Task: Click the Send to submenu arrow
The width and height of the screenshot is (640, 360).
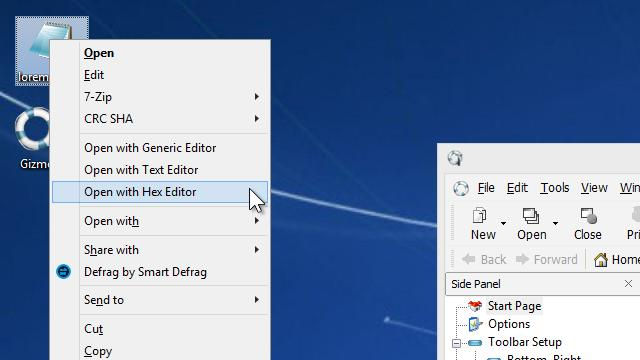Action: (256, 300)
